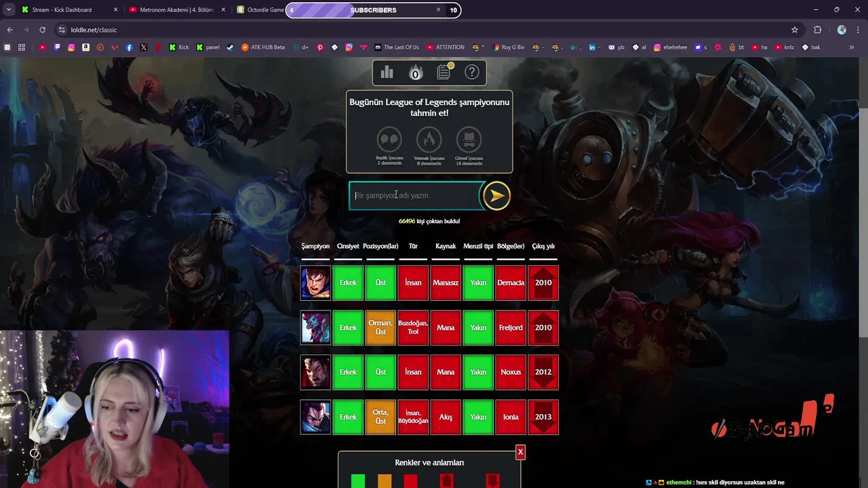868x488 pixels.
Task: Submit guess with the yellow arrow button
Action: pos(496,196)
